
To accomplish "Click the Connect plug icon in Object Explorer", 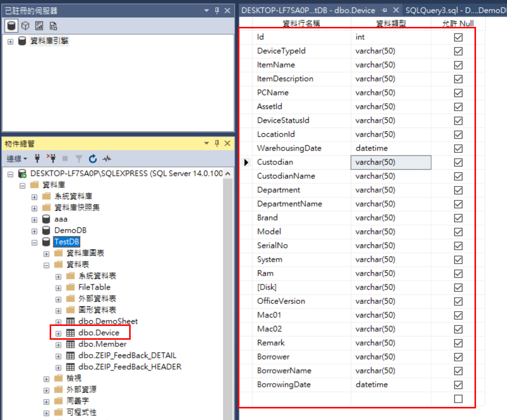I will (37, 159).
